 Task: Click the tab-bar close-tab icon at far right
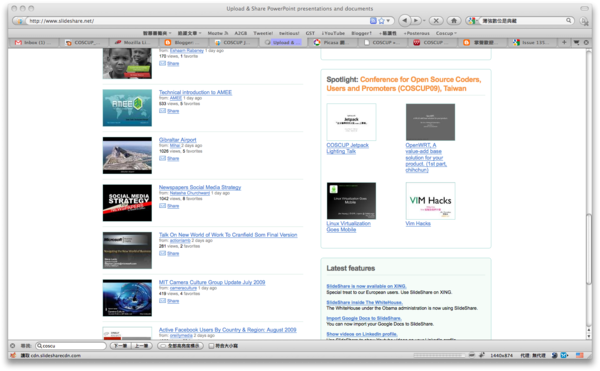tap(586, 42)
